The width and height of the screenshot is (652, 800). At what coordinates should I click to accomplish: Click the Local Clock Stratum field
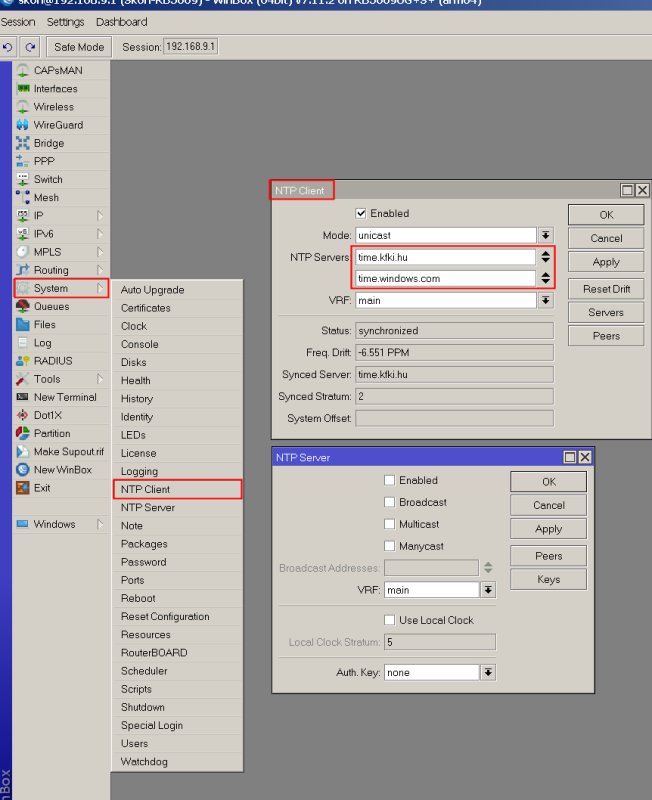(x=440, y=642)
